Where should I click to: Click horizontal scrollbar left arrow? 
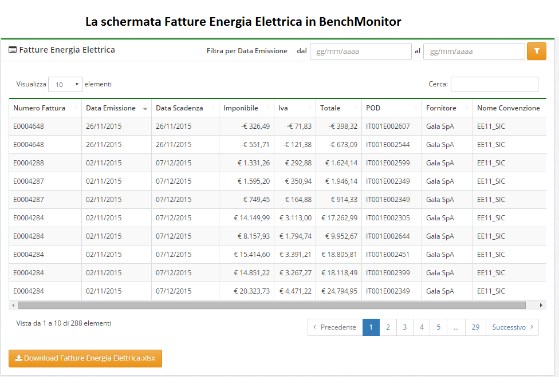coord(13,305)
